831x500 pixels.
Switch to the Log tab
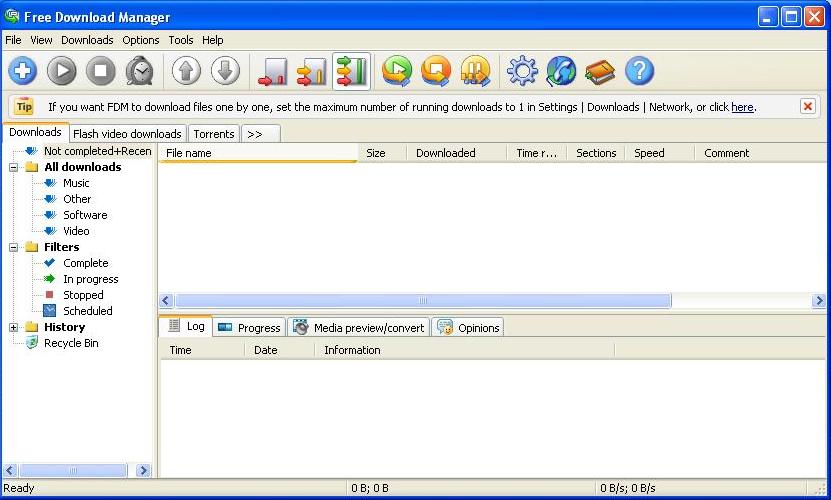pos(187,326)
